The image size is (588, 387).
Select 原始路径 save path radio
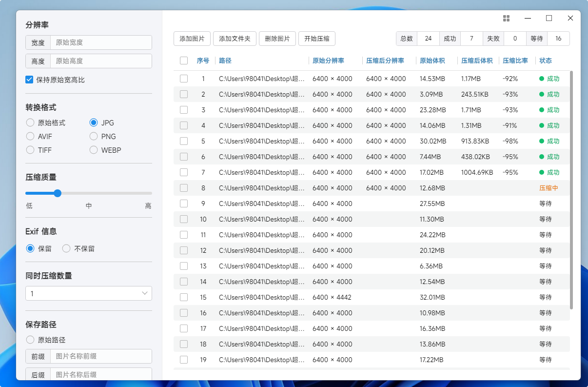point(30,340)
